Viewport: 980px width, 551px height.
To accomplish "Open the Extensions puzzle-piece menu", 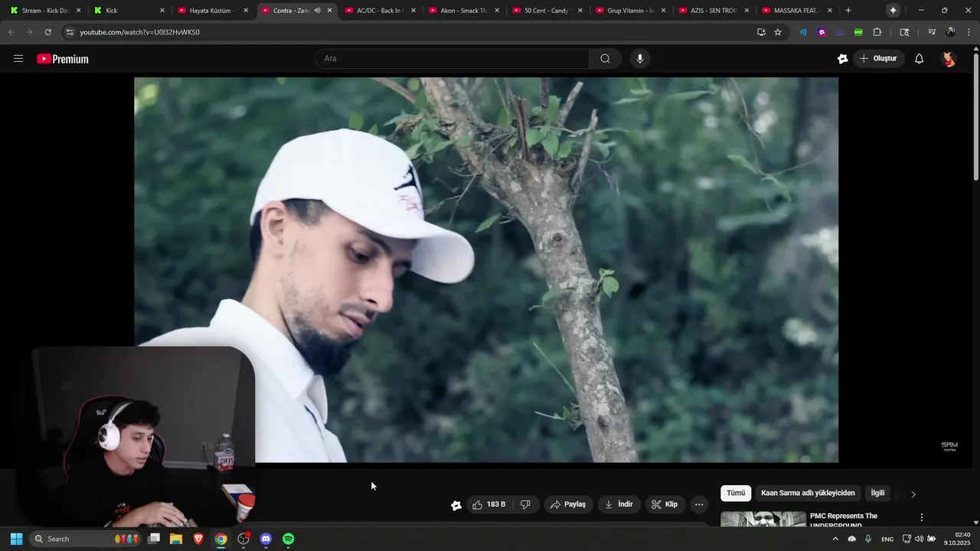I will click(877, 32).
